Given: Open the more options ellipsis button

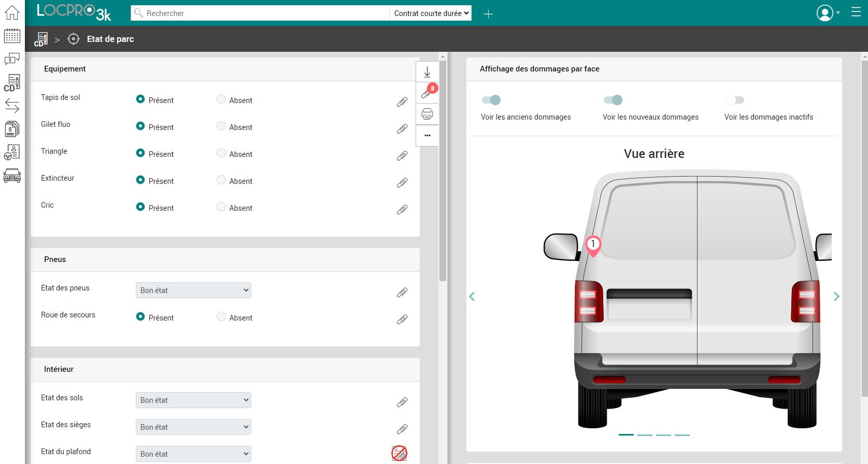Looking at the screenshot, I should (x=427, y=135).
